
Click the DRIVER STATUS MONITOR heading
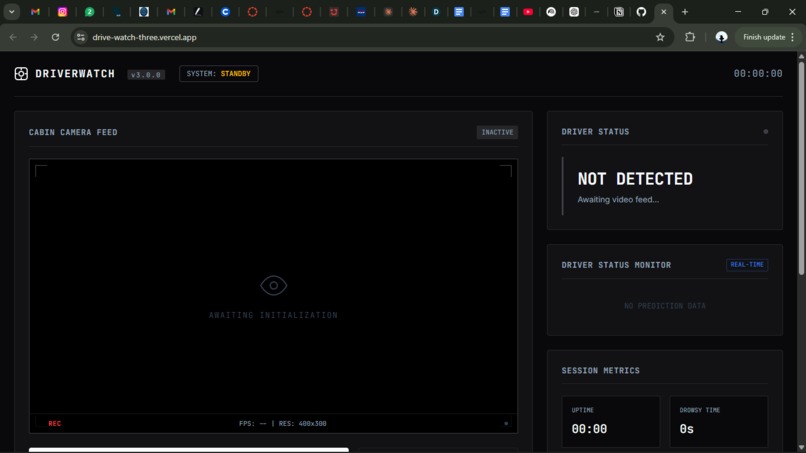pos(616,265)
